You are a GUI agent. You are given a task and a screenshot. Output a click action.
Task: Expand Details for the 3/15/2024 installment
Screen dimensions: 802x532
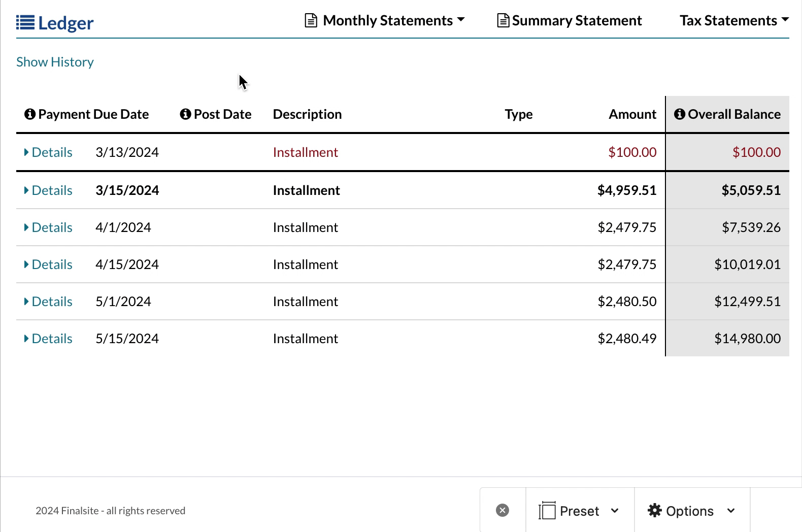pos(49,190)
